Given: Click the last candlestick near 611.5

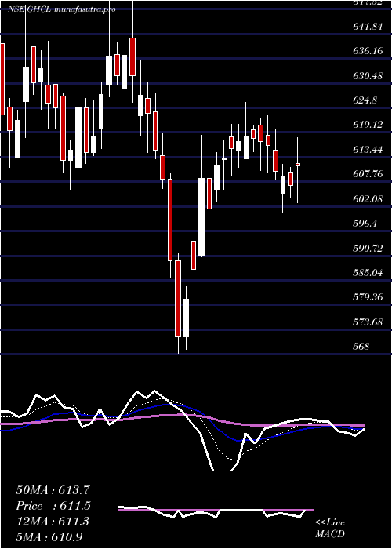Looking at the screenshot, I should 298,165.
